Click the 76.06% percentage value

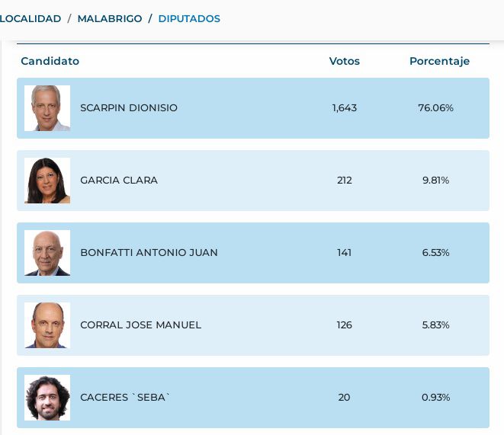435,108
